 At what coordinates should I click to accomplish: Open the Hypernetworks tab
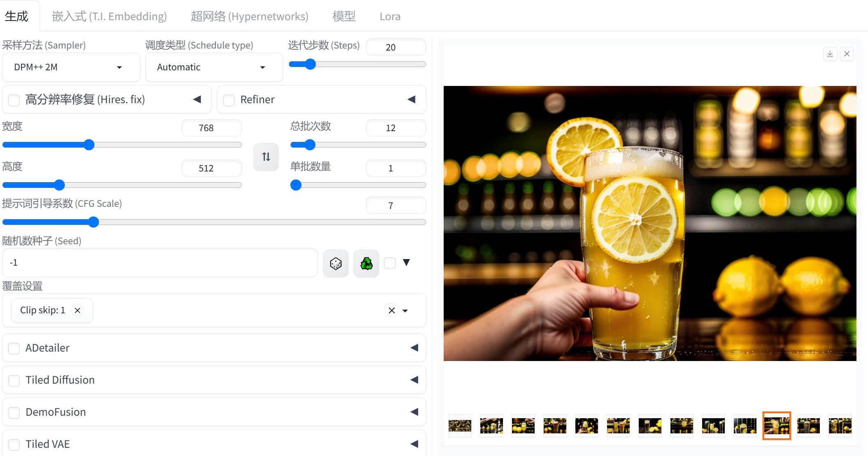(x=249, y=16)
